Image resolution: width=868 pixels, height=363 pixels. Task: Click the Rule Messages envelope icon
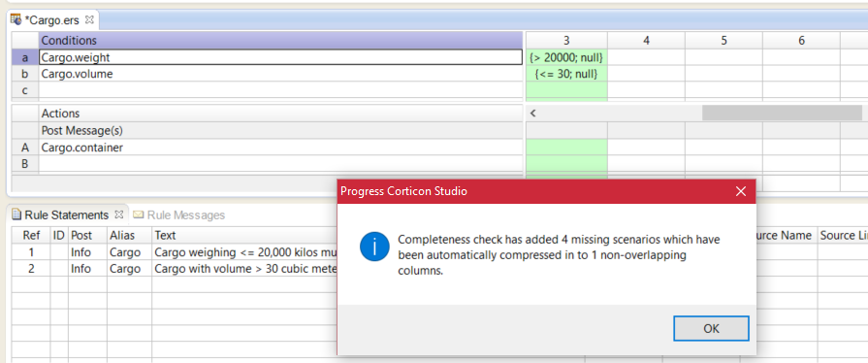(138, 214)
